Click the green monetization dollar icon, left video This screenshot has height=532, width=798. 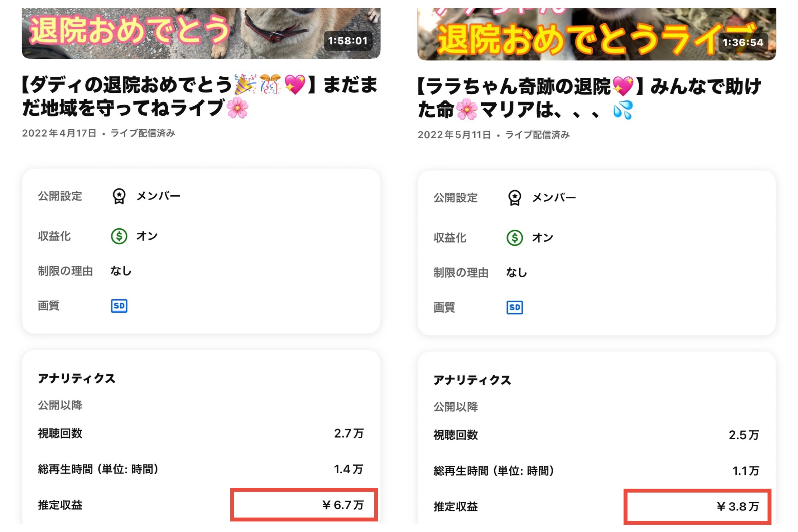pyautogui.click(x=119, y=236)
